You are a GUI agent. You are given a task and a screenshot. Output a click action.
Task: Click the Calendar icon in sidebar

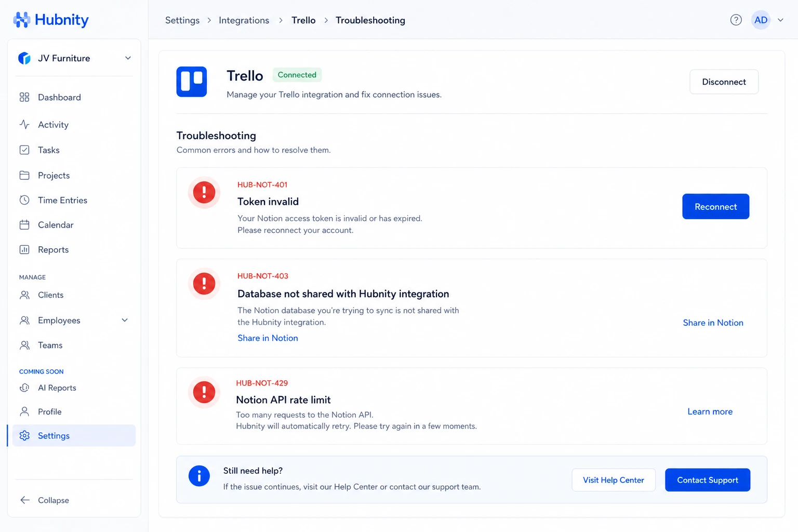tap(24, 224)
